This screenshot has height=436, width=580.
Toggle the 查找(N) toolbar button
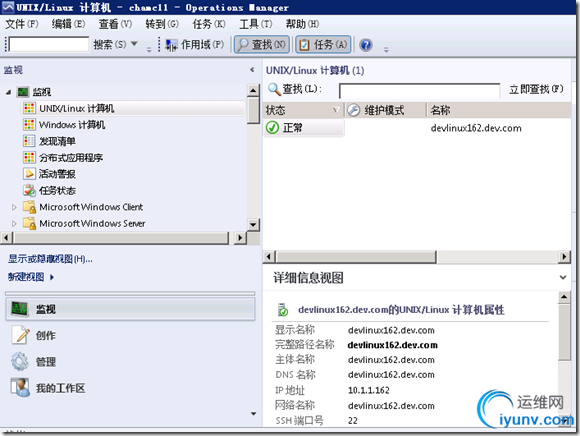(x=262, y=45)
